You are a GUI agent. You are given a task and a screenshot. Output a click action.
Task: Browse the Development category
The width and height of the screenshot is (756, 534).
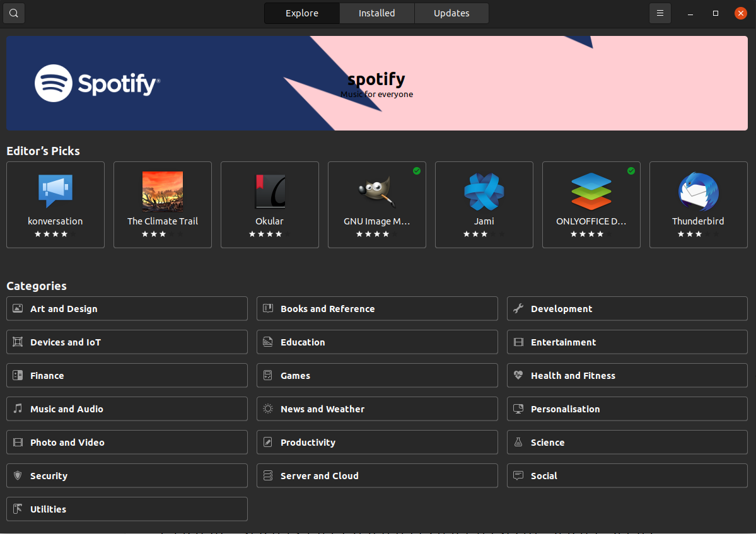click(x=627, y=308)
